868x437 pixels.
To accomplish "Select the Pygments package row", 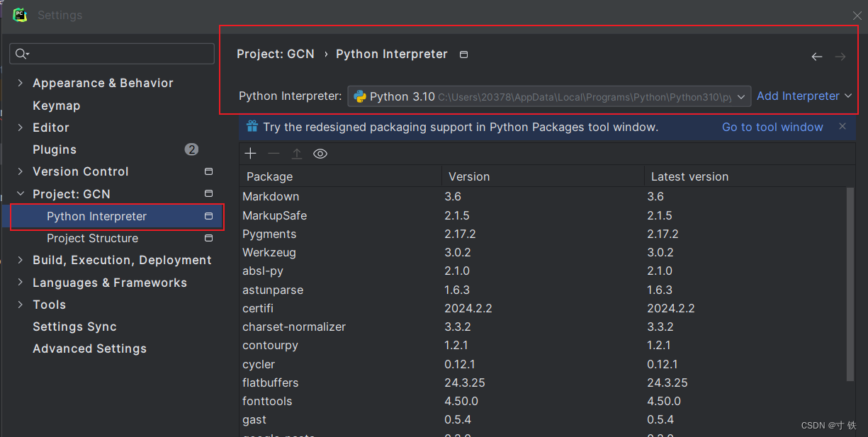I will pos(543,234).
